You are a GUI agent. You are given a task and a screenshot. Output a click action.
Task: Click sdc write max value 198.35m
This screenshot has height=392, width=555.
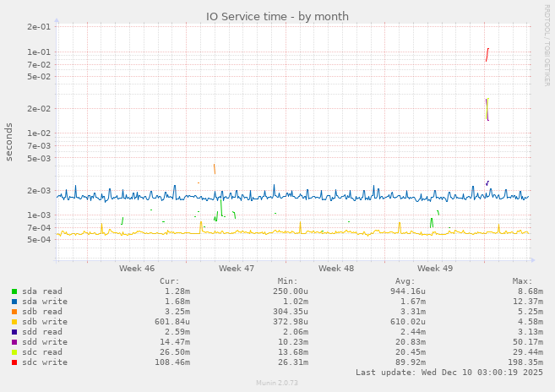pos(525,362)
